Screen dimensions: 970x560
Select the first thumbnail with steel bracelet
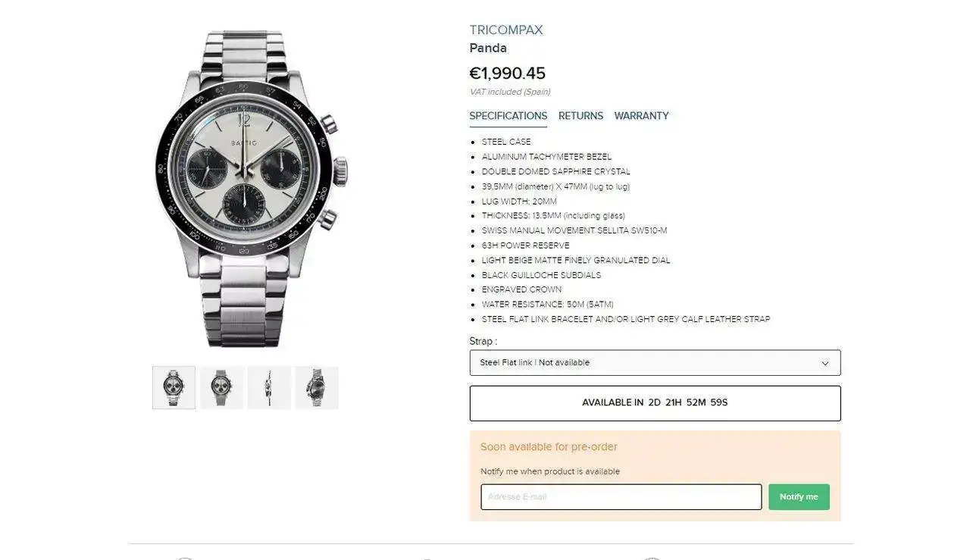(174, 388)
